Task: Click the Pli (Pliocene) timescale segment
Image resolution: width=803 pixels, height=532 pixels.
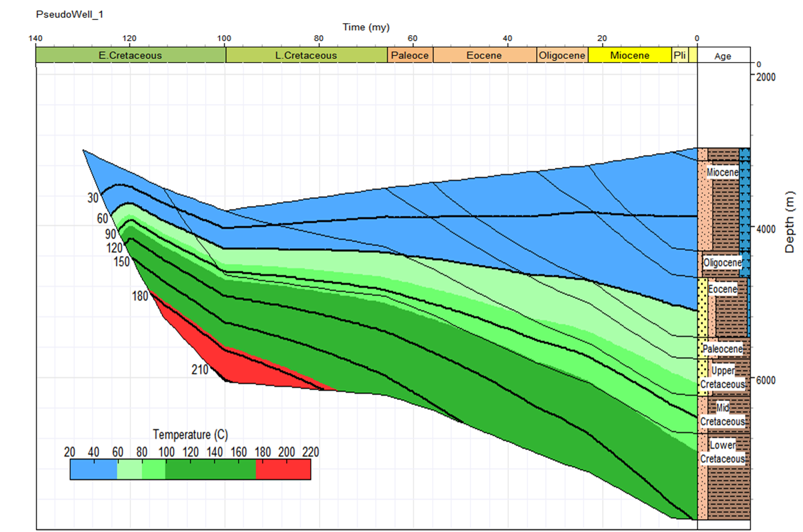Action: click(x=679, y=55)
